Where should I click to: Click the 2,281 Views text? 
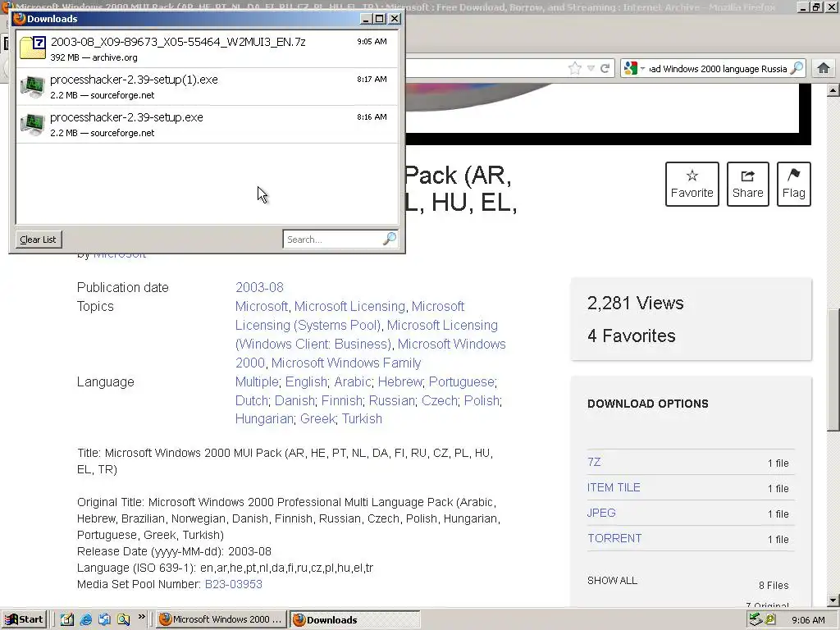pyautogui.click(x=636, y=304)
